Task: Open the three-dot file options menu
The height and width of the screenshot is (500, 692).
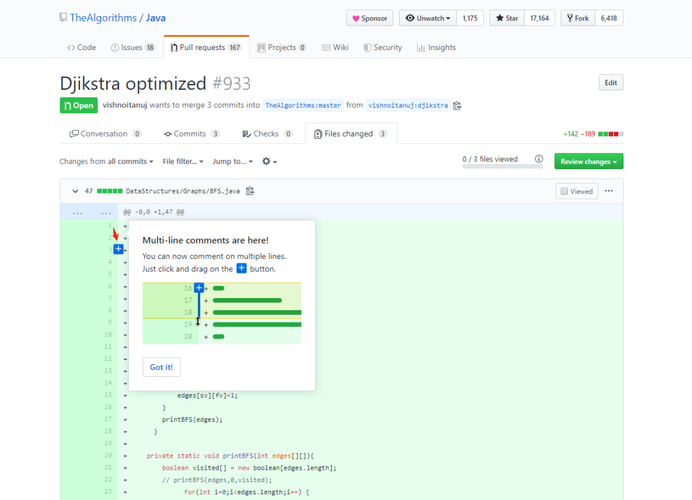Action: click(608, 191)
